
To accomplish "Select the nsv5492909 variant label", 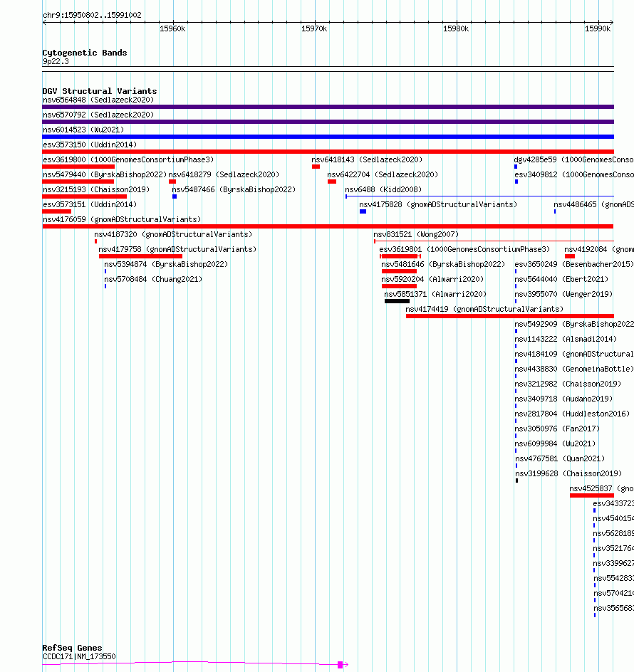I will tap(574, 325).
